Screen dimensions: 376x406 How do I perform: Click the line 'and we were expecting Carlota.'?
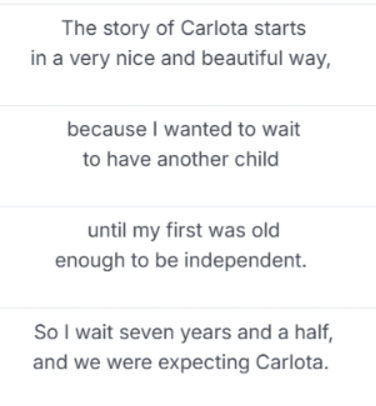pos(181,363)
